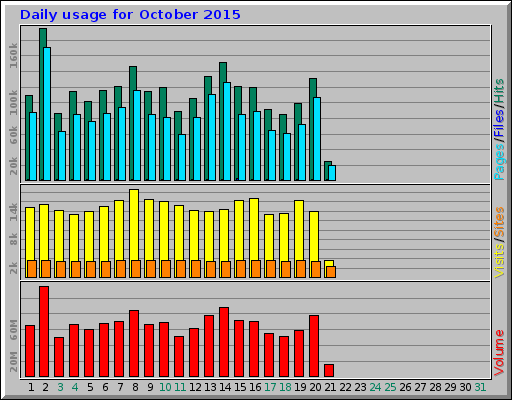Click the red volume bar for day 3
This screenshot has width=512, height=400.
[59, 357]
